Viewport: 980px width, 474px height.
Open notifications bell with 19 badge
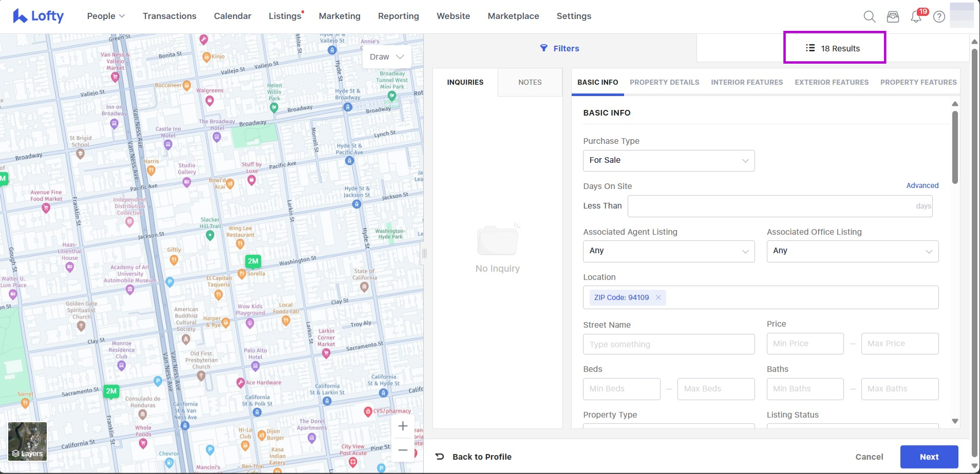click(x=916, y=16)
